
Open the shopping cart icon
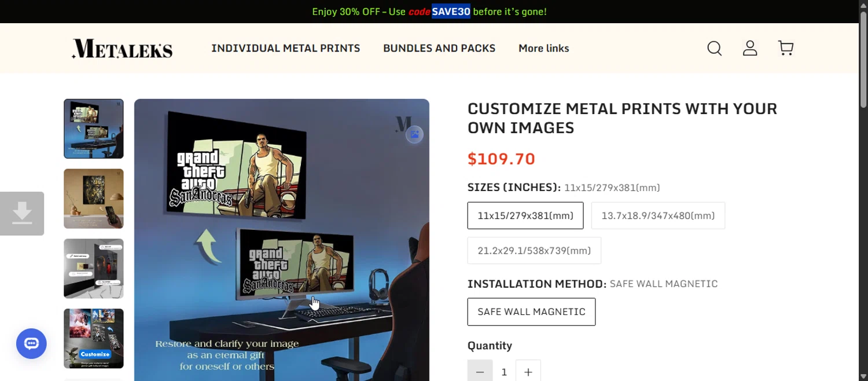(x=786, y=48)
